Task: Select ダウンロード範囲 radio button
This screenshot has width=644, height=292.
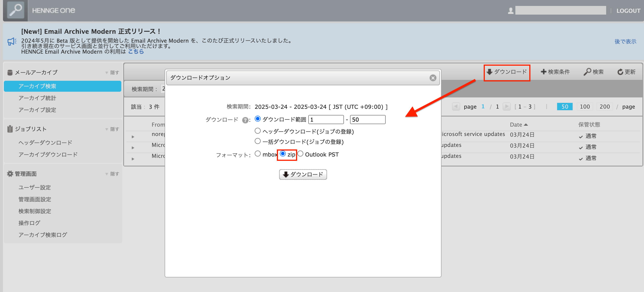Action: pos(257,119)
